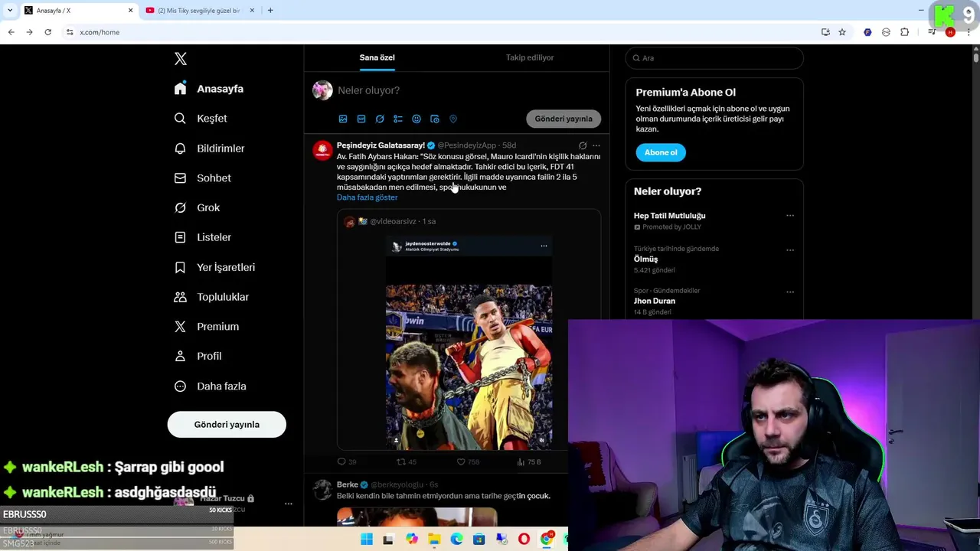
Task: Add media image to the post
Action: pyautogui.click(x=343, y=119)
